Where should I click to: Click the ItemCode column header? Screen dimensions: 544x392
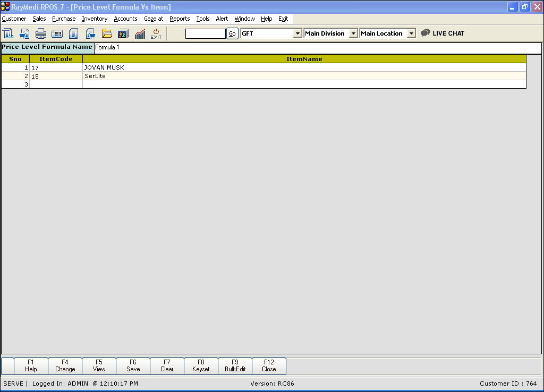pos(56,59)
